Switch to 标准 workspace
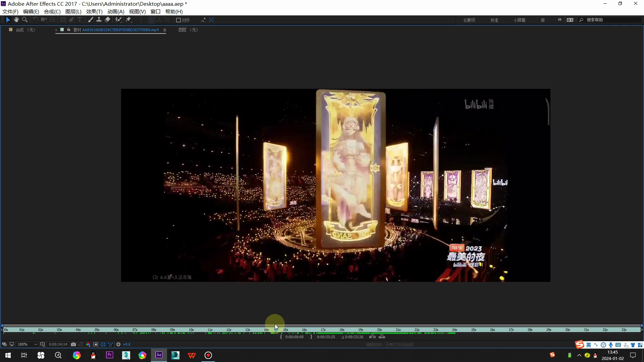The width and height of the screenshot is (644, 362). pyautogui.click(x=494, y=20)
